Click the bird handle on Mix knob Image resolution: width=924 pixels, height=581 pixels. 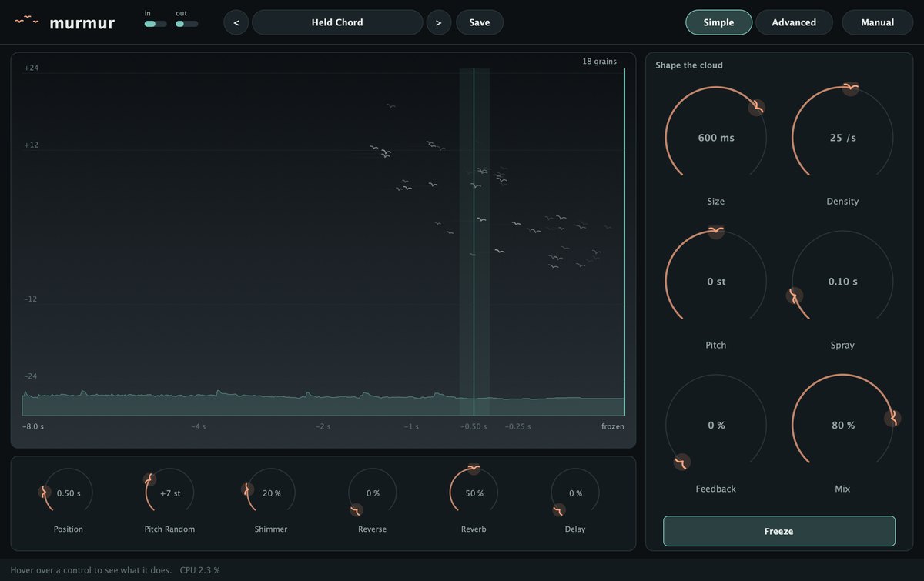click(x=892, y=419)
